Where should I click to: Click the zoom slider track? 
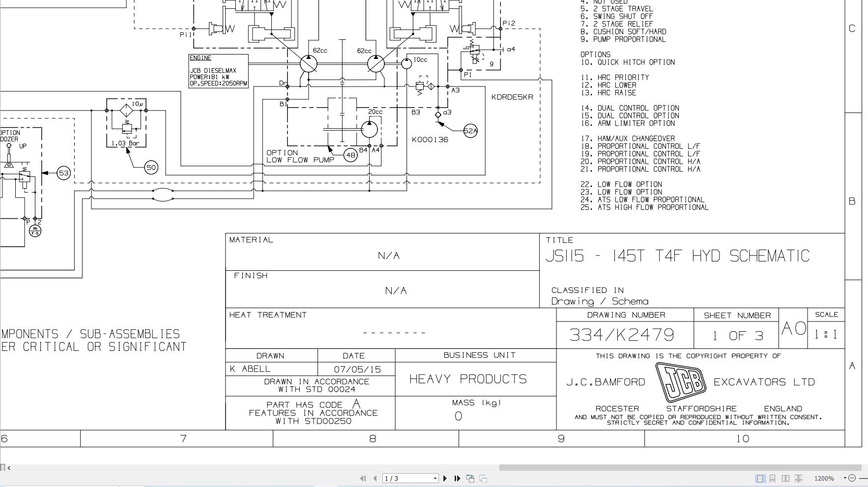(864, 478)
